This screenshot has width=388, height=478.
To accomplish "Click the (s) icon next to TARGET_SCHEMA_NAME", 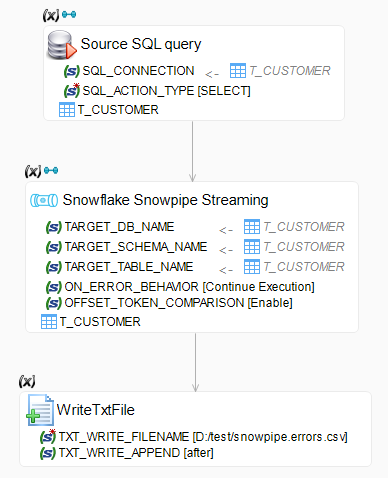I will tap(54, 247).
